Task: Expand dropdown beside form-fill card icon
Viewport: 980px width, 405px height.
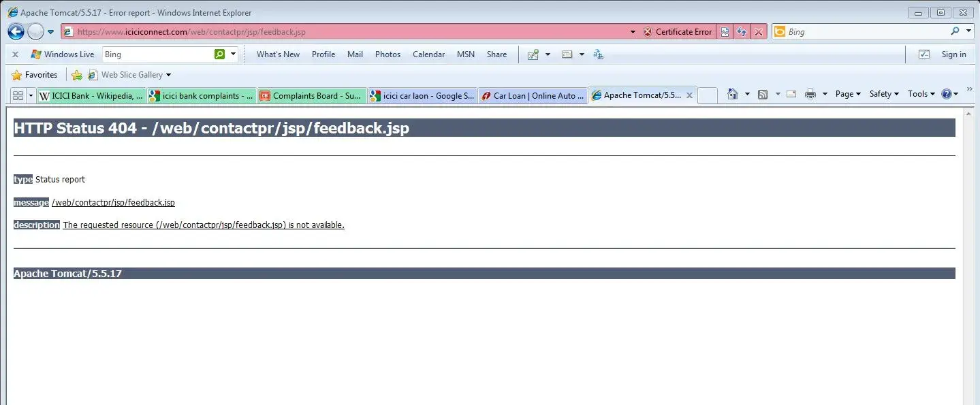Action: coord(582,54)
